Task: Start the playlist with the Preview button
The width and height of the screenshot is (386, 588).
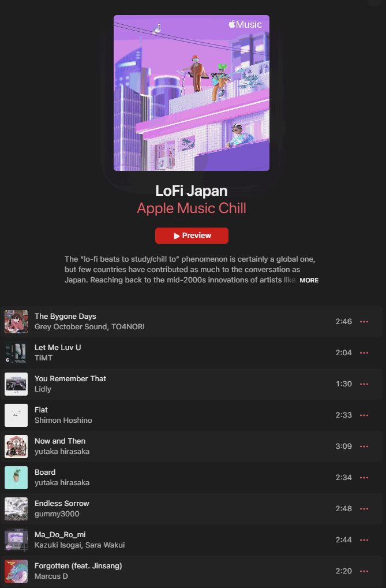Action: point(192,236)
